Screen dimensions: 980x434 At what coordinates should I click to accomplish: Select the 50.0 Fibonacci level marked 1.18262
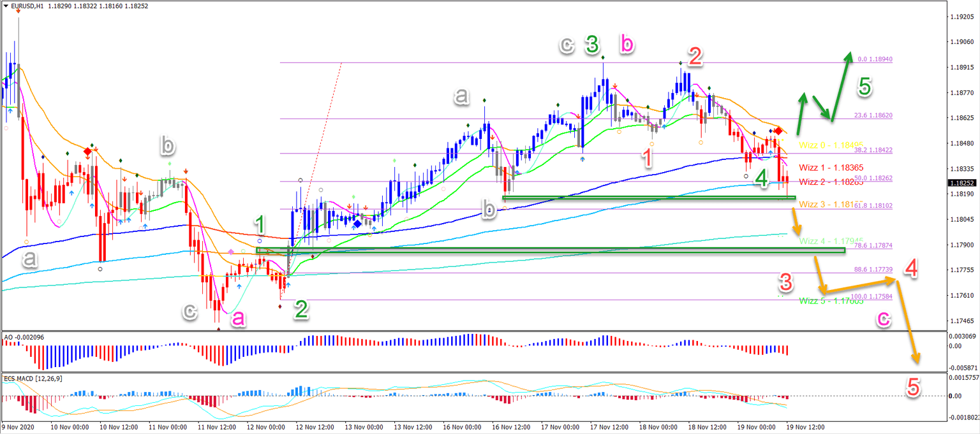point(875,177)
